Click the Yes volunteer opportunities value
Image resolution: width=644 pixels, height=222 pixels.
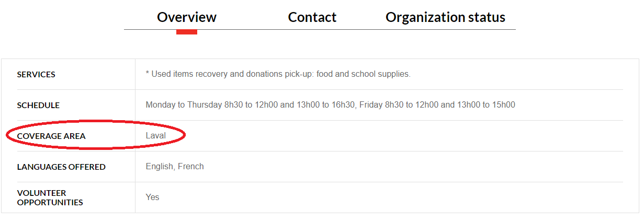pos(152,197)
